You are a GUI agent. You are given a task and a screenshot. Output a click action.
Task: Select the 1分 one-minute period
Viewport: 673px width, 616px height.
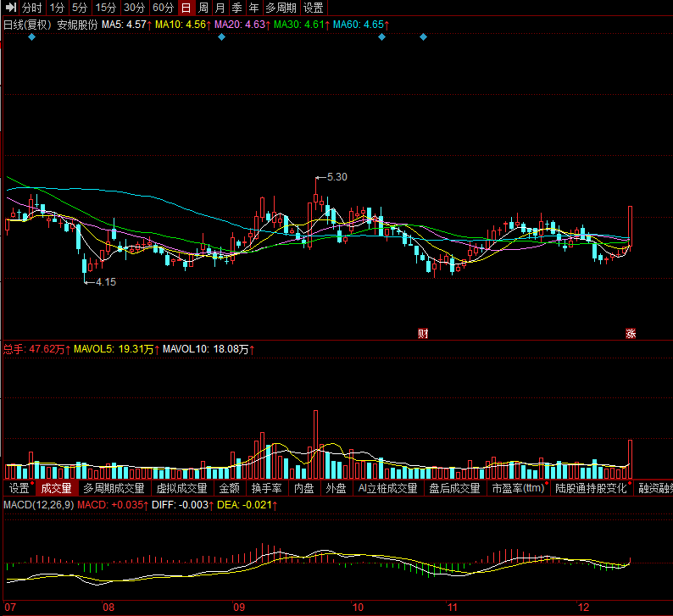(57, 8)
